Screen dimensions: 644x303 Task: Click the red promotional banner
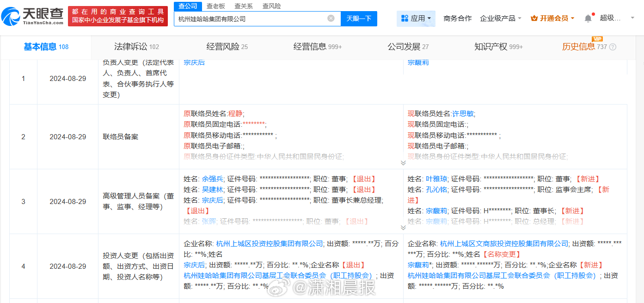click(118, 16)
